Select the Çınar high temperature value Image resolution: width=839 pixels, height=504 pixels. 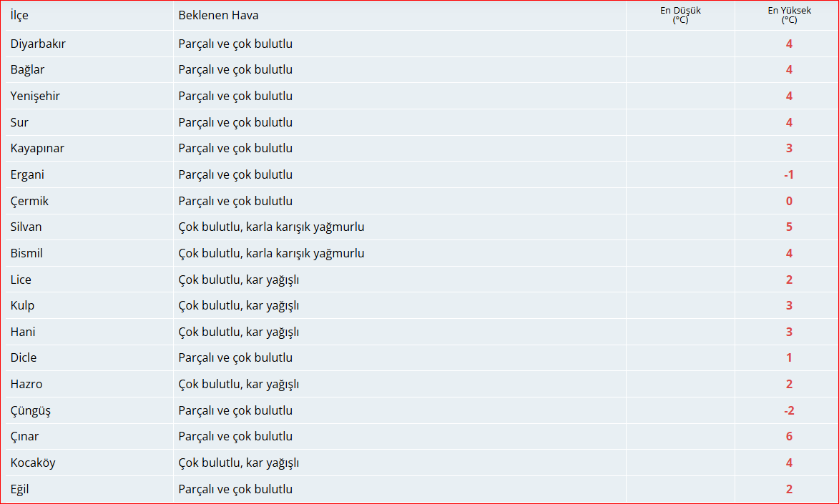pos(789,437)
